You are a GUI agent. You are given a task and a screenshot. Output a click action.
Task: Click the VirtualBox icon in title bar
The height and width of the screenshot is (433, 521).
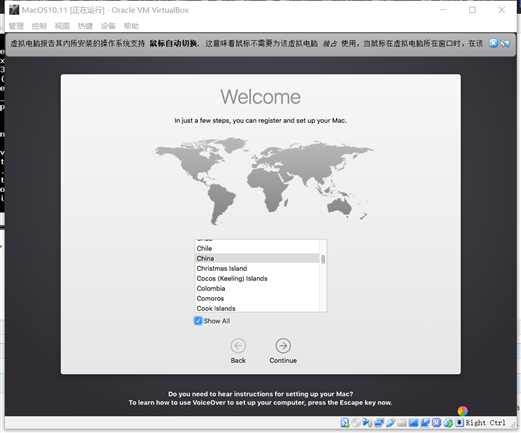pyautogui.click(x=14, y=10)
